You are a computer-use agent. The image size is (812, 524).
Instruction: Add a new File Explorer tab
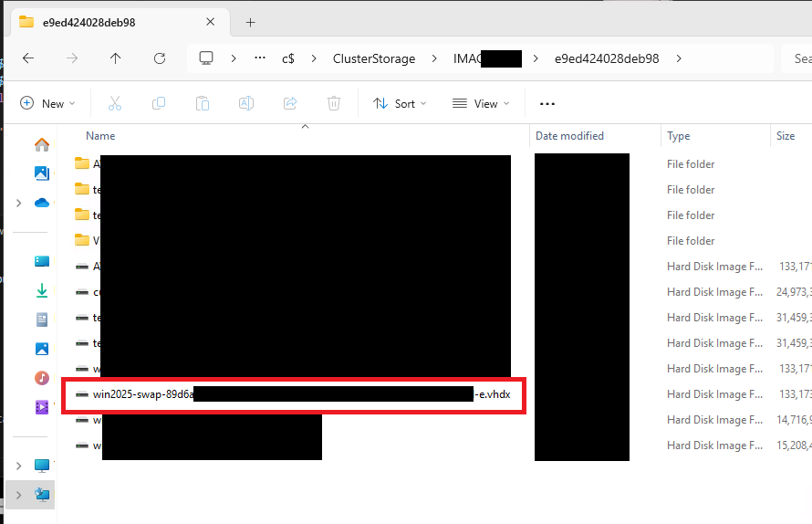[250, 22]
